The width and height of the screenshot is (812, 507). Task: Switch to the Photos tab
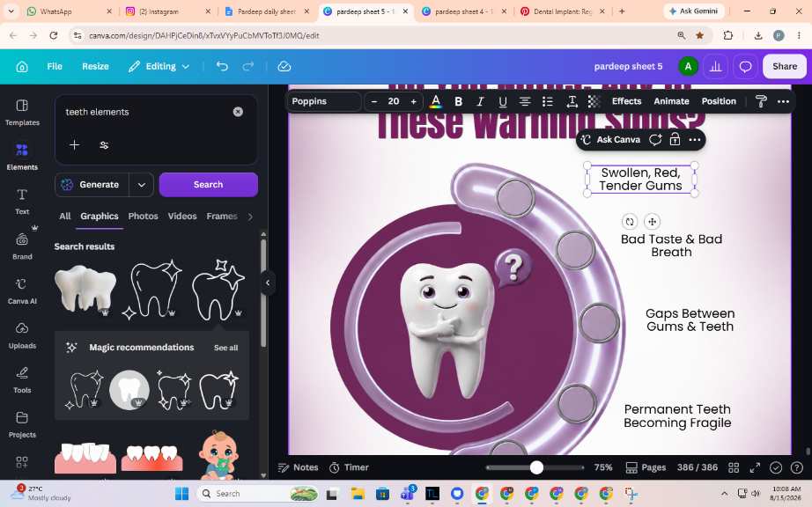pos(143,217)
